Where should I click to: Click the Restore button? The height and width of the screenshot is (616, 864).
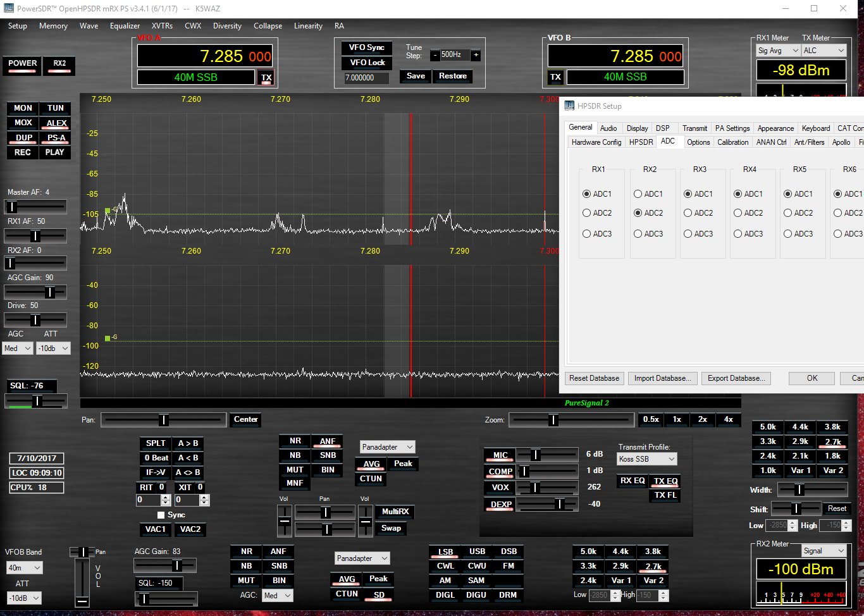(x=453, y=77)
